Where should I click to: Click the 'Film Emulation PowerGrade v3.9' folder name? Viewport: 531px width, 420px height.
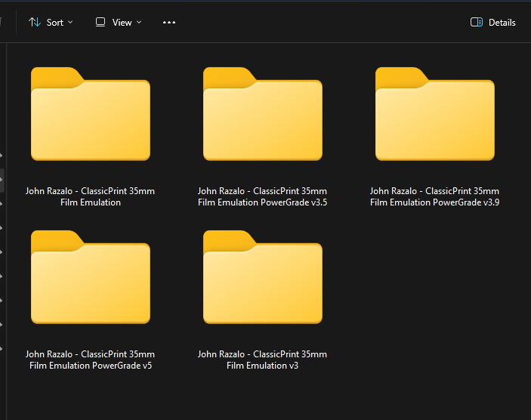click(x=434, y=202)
